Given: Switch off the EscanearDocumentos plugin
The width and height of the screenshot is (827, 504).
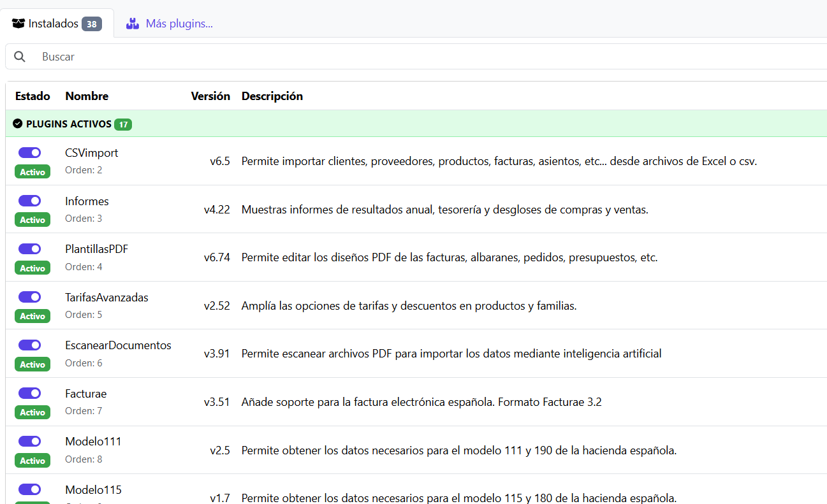Looking at the screenshot, I should pos(29,345).
